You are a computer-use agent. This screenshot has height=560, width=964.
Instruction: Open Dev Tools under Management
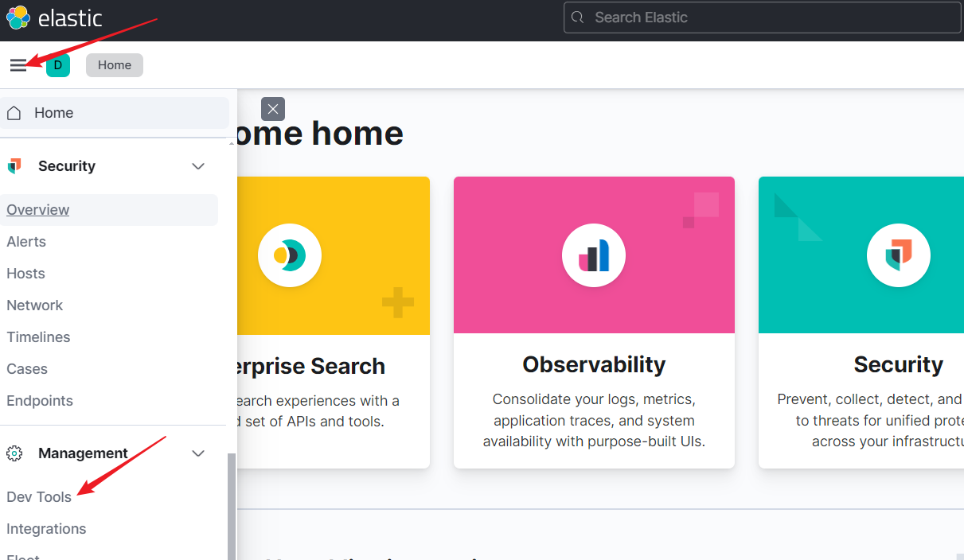(39, 497)
